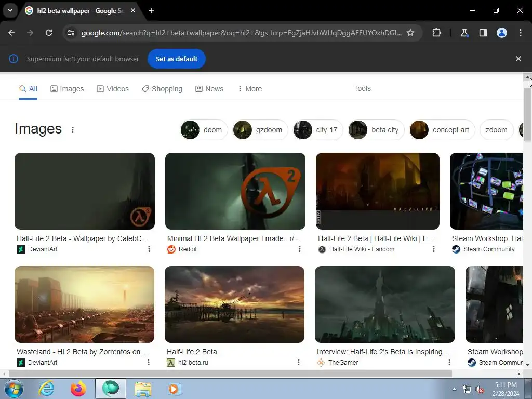The width and height of the screenshot is (532, 399).
Task: Click the muted volume tray icon
Action: click(480, 390)
